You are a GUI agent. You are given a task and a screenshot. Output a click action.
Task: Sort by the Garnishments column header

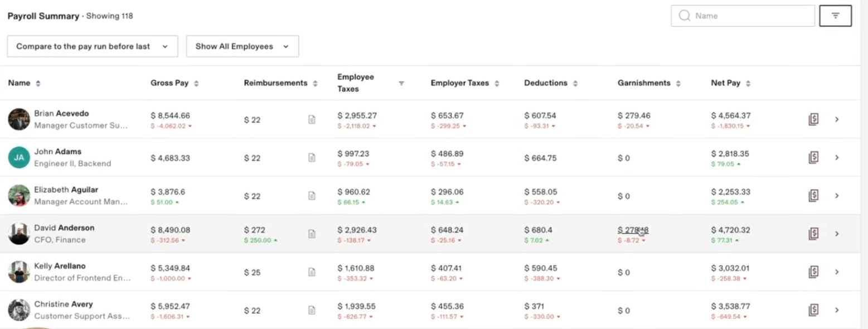(x=678, y=84)
